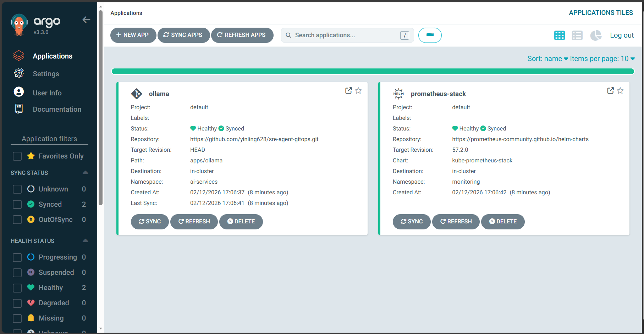Delete the ollama application
Viewport: 644px width, 334px height.
coord(241,222)
